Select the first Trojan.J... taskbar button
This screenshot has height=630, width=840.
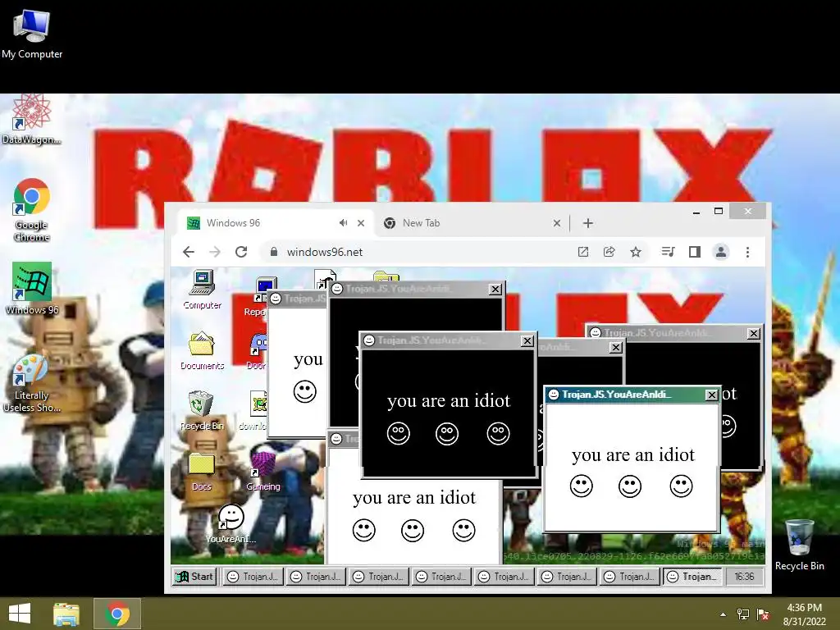point(253,577)
